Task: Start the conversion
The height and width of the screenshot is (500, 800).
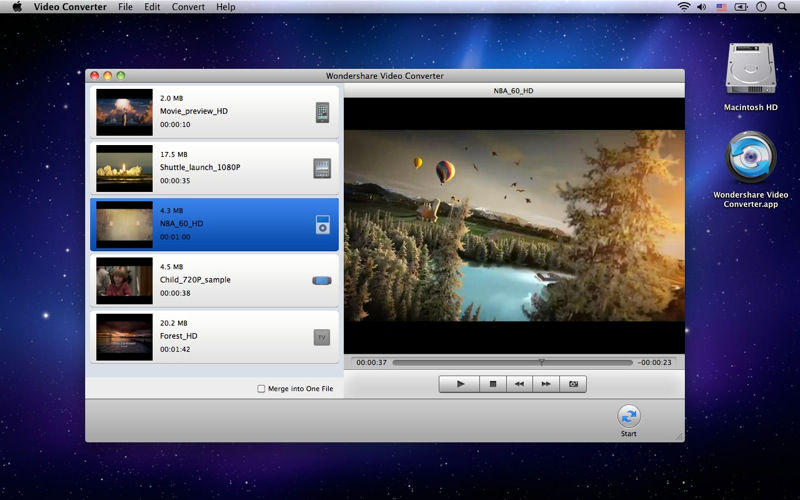Action: point(629,416)
